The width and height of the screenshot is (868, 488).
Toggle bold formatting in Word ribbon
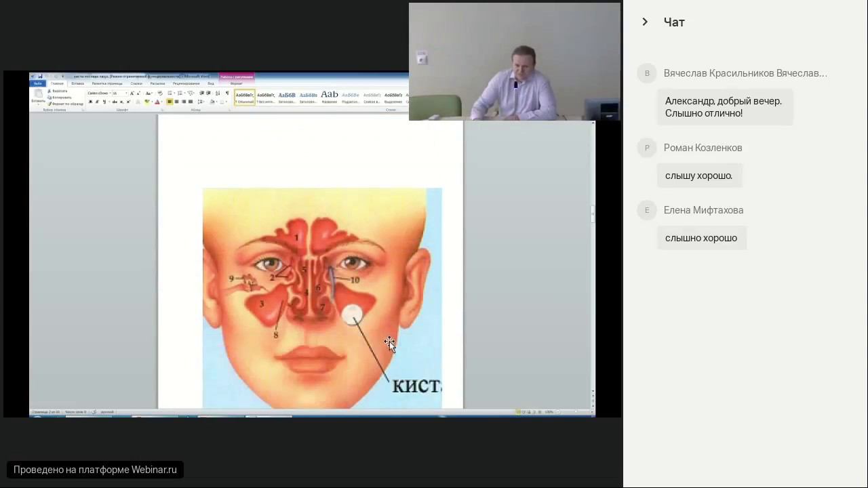click(x=90, y=102)
